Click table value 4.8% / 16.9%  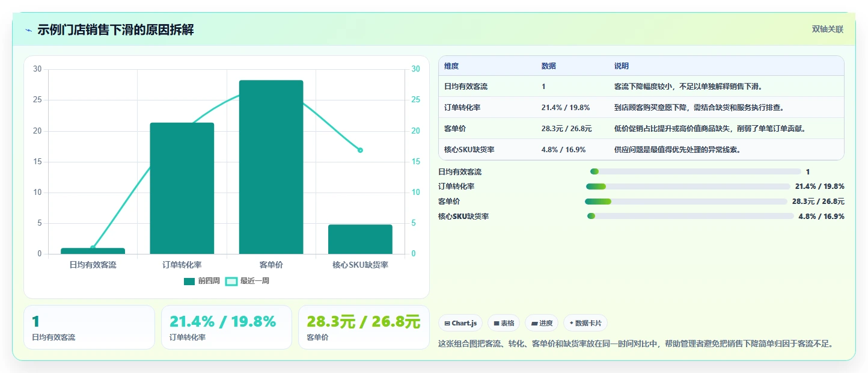point(563,149)
